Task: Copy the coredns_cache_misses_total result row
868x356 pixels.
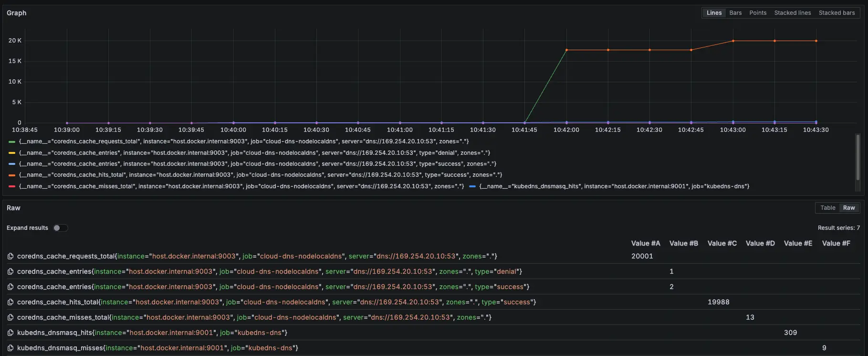Action: tap(10, 318)
